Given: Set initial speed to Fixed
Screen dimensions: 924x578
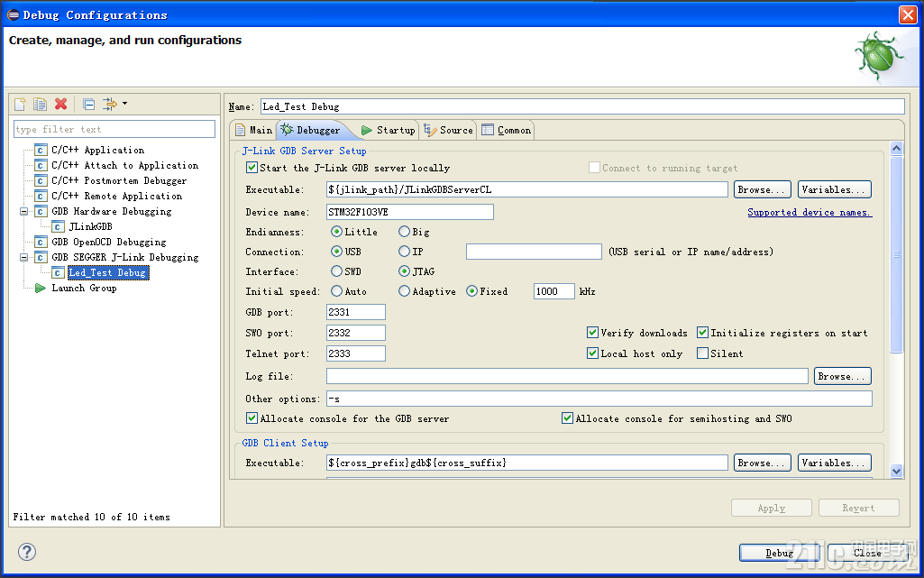Looking at the screenshot, I should (x=471, y=291).
